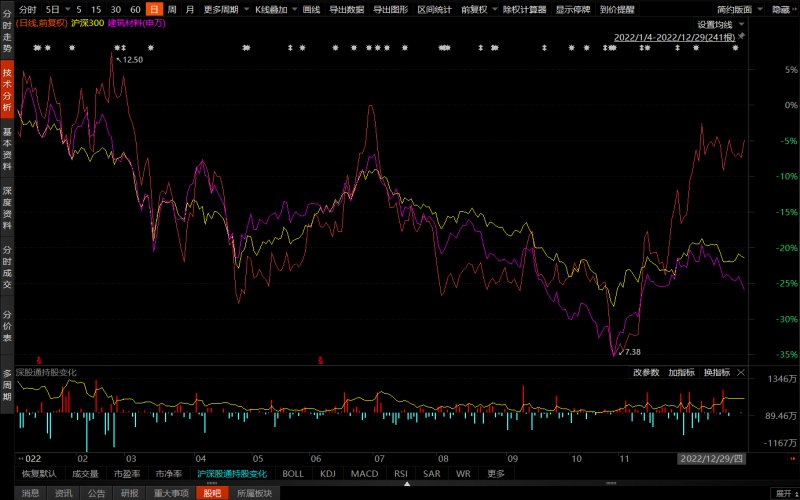Image resolution: width=800 pixels, height=500 pixels.
Task: Click the red event marker near March
Action: (39, 359)
